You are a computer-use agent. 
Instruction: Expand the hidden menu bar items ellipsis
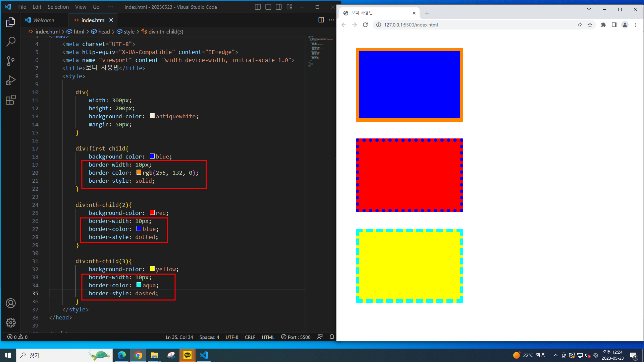110,7
